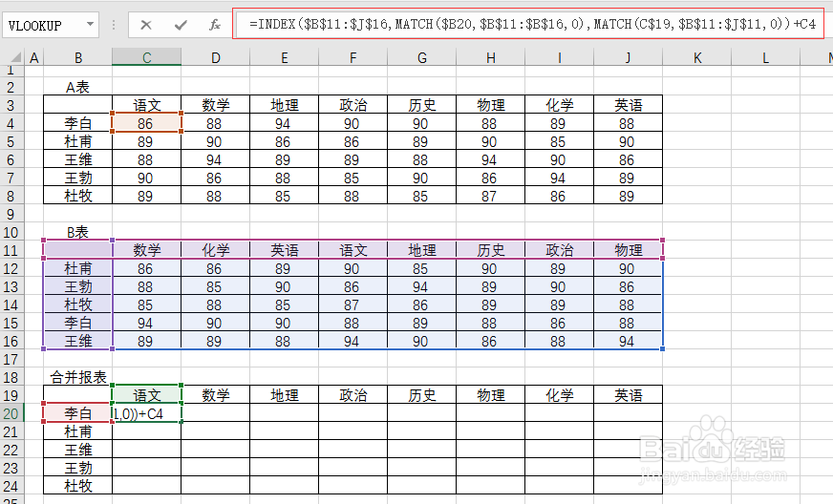The height and width of the screenshot is (504, 833).
Task: Click editing cell C20 showing '+C4'
Action: click(146, 413)
